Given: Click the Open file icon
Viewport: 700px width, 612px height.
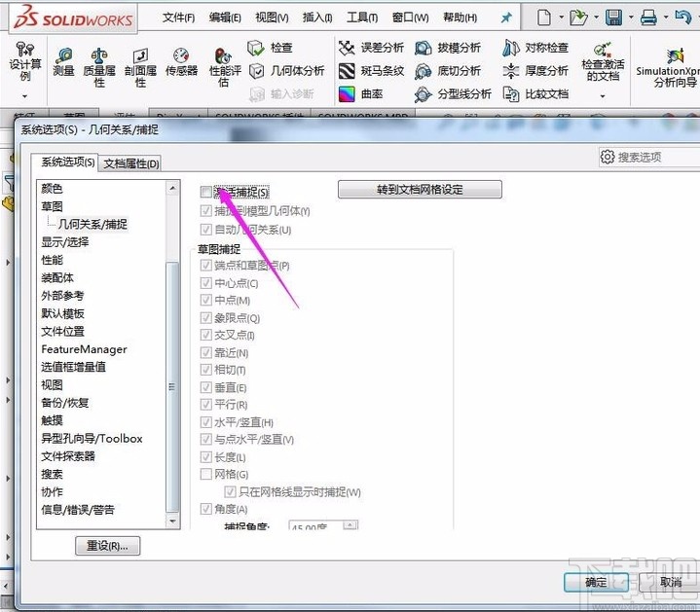Looking at the screenshot, I should pyautogui.click(x=578, y=18).
